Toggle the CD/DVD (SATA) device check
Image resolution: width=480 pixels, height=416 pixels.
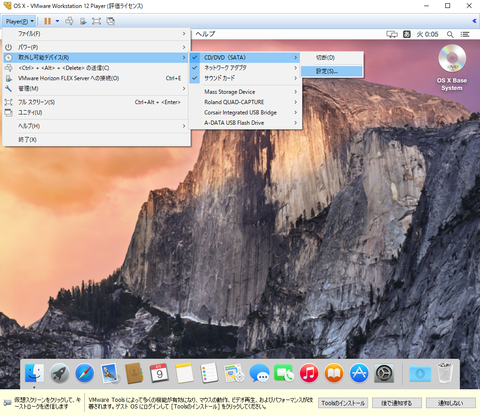coord(195,58)
